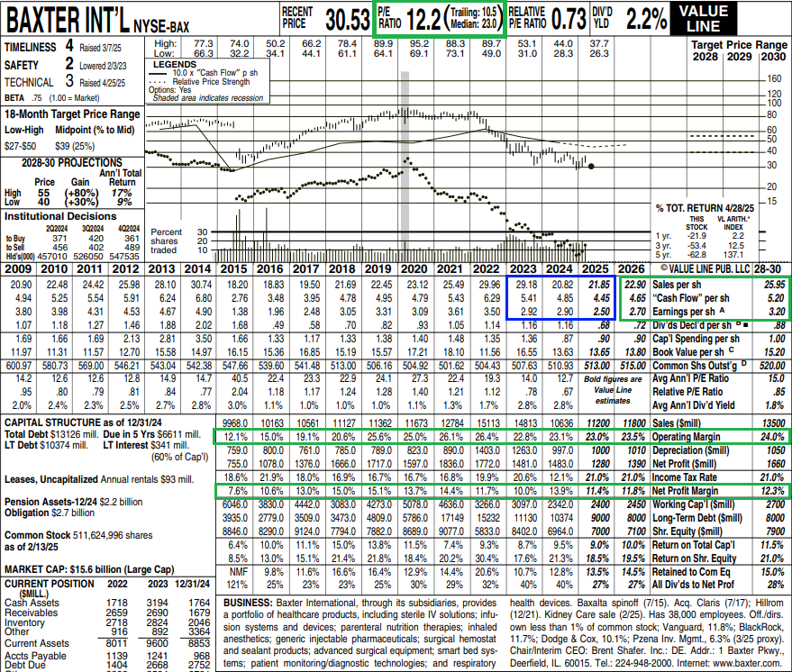Select the 2020 year column header

tap(414, 269)
